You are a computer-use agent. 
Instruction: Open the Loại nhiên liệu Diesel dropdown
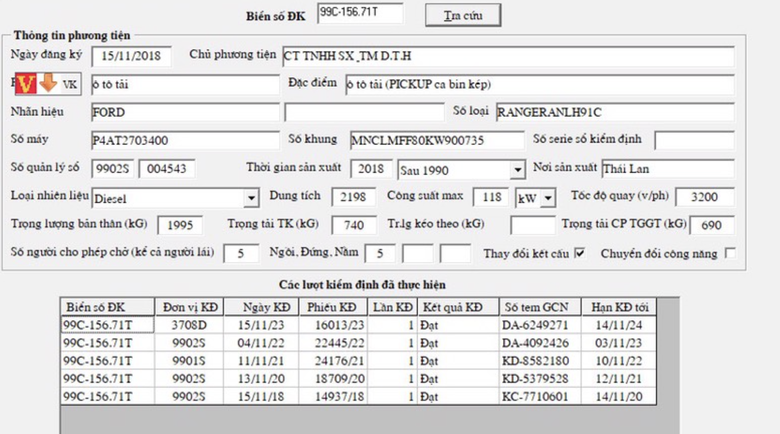tap(250, 198)
